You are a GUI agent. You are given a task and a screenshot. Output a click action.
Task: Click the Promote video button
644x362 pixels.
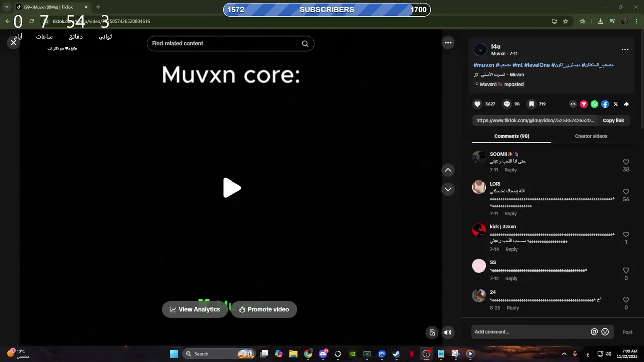[264, 309]
